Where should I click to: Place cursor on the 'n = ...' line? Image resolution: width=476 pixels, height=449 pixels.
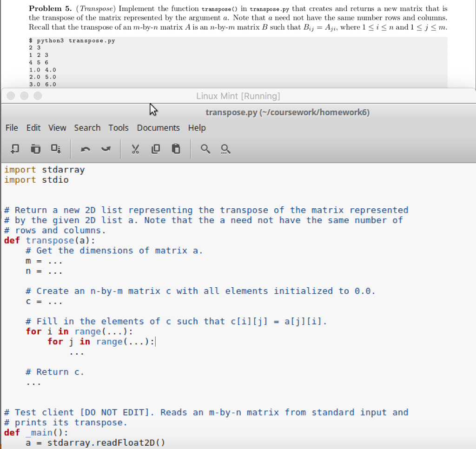point(44,271)
